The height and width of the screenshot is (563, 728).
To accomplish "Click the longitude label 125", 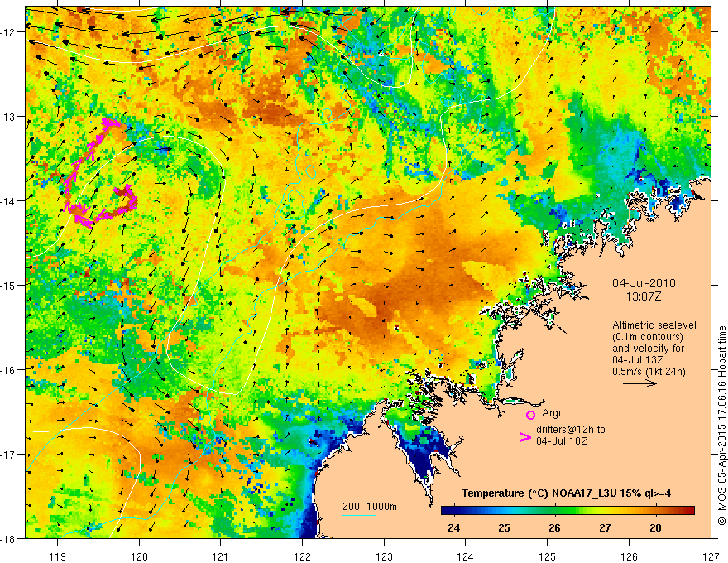I will (548, 556).
